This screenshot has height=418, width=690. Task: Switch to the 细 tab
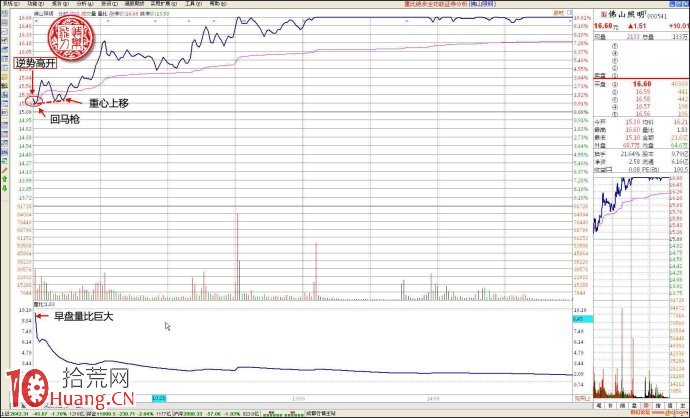(x=622, y=406)
